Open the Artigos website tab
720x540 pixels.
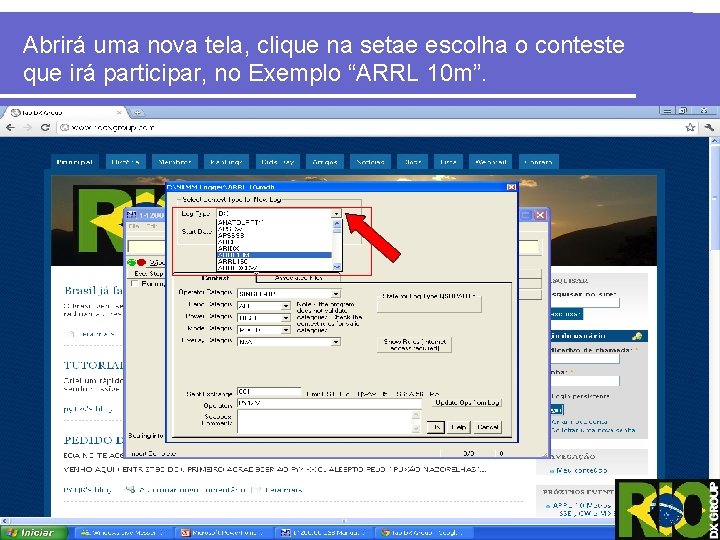click(325, 162)
